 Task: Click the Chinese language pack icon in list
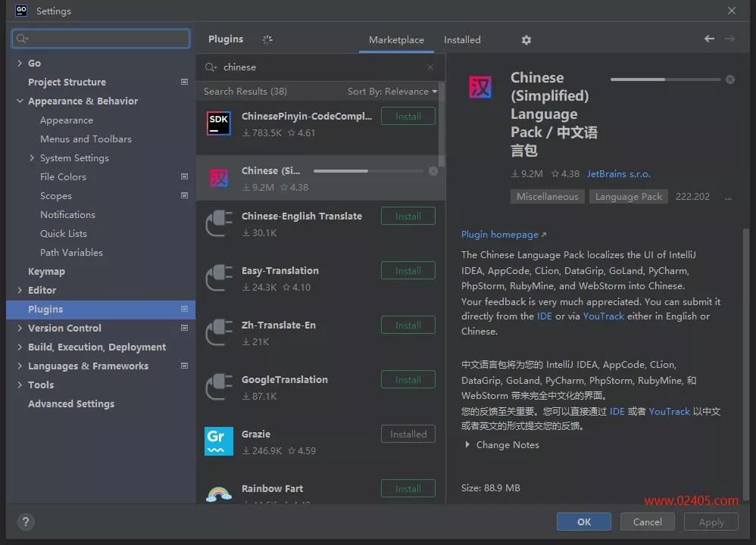coord(218,178)
